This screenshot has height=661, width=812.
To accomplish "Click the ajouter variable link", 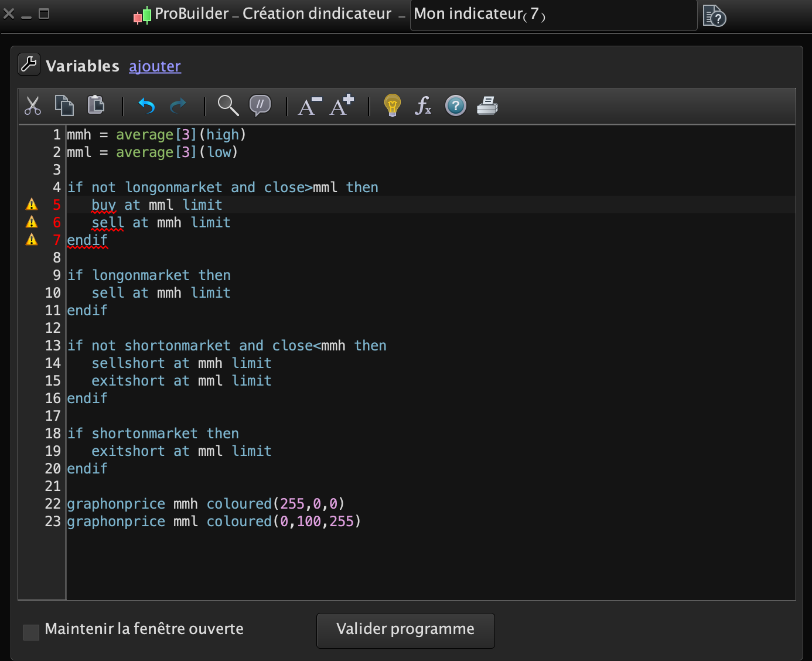I will point(155,66).
